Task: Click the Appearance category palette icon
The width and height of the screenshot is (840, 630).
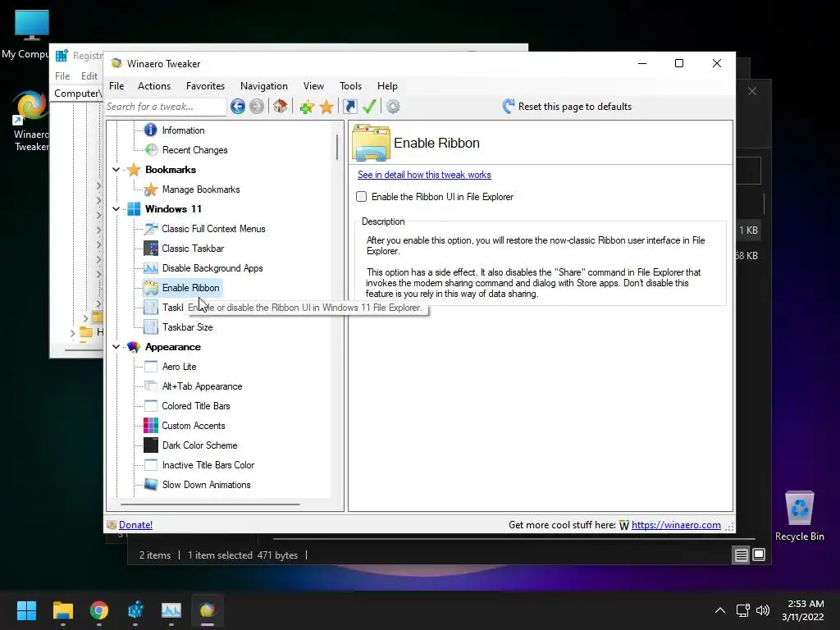Action: pos(134,347)
